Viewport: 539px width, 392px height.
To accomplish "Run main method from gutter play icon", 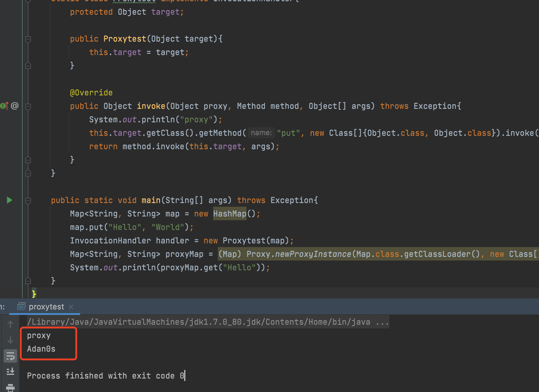I will (9, 200).
